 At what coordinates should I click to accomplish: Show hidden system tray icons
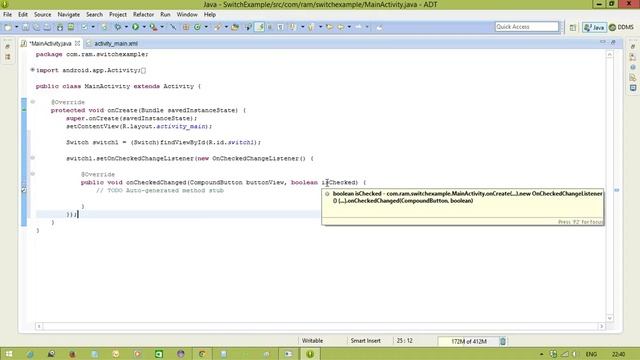tap(542, 354)
